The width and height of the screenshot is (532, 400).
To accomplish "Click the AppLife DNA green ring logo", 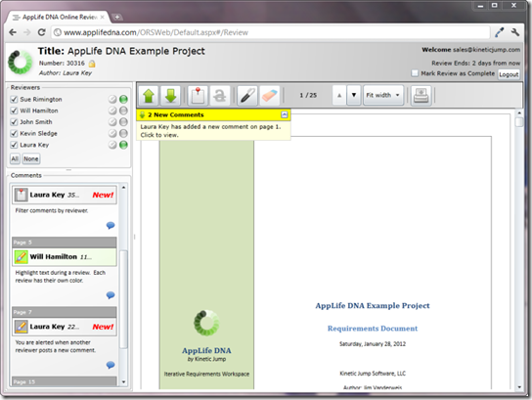I will click(20, 62).
